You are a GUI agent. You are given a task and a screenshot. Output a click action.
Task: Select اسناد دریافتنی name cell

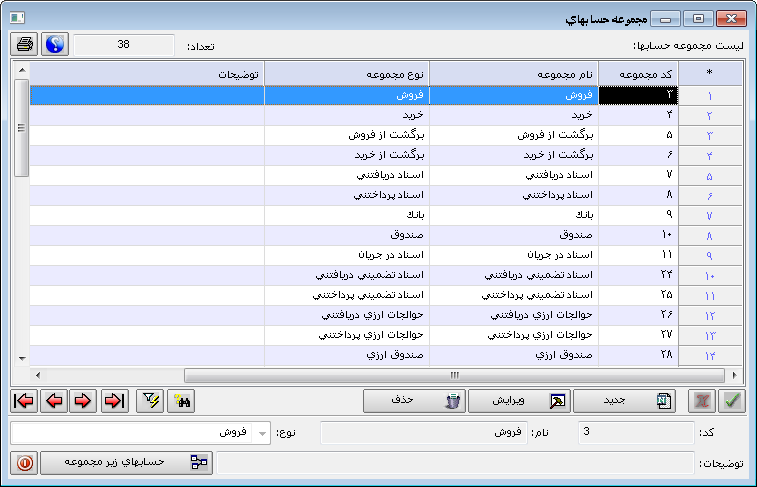pyautogui.click(x=514, y=175)
